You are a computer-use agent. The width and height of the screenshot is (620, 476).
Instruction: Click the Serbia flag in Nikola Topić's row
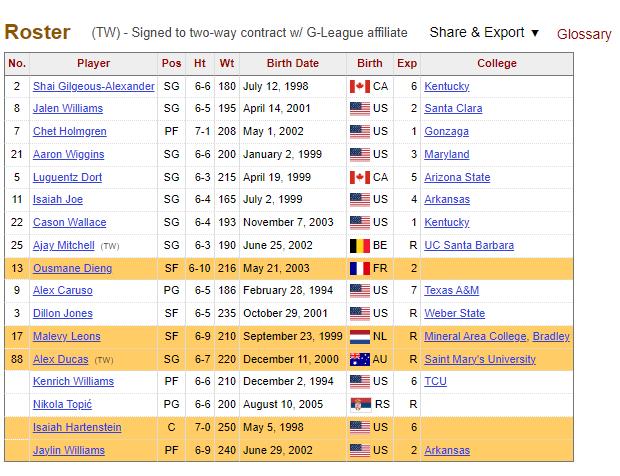[361, 404]
